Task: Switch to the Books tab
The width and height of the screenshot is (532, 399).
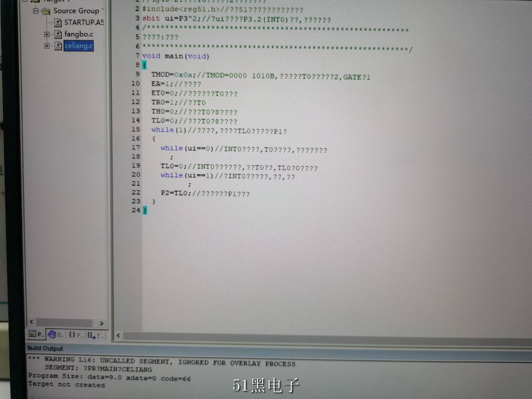Action: (56, 334)
